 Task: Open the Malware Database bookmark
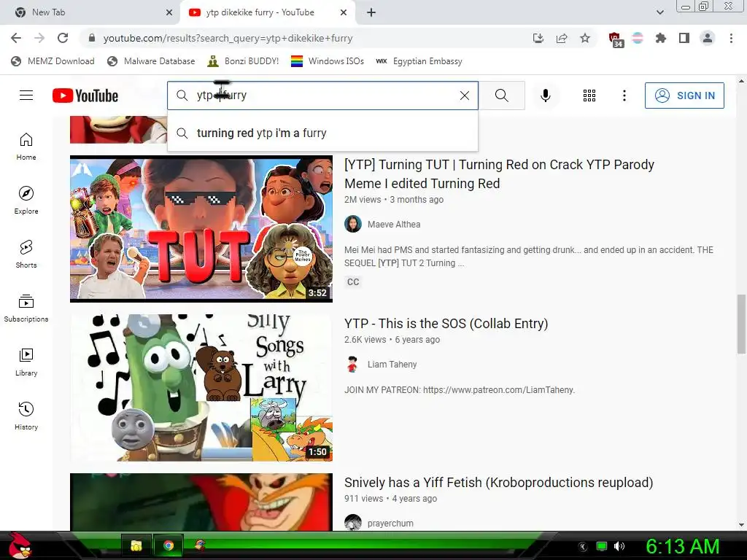tap(151, 61)
